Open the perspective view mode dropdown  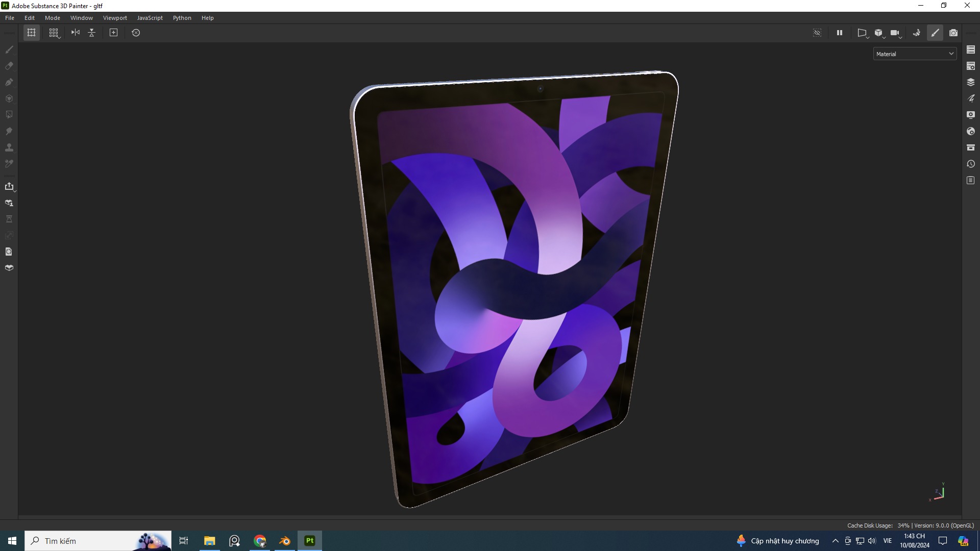click(863, 33)
